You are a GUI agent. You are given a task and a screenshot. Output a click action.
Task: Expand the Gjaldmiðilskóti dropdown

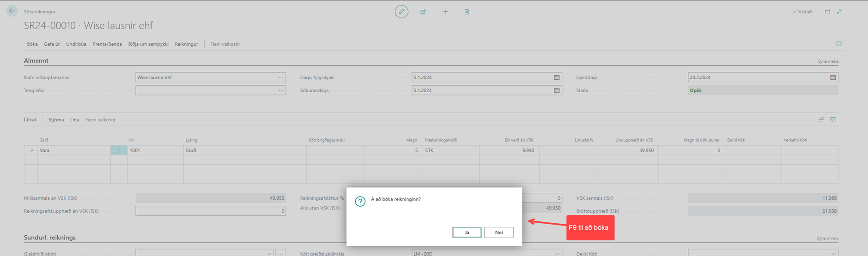269,253
